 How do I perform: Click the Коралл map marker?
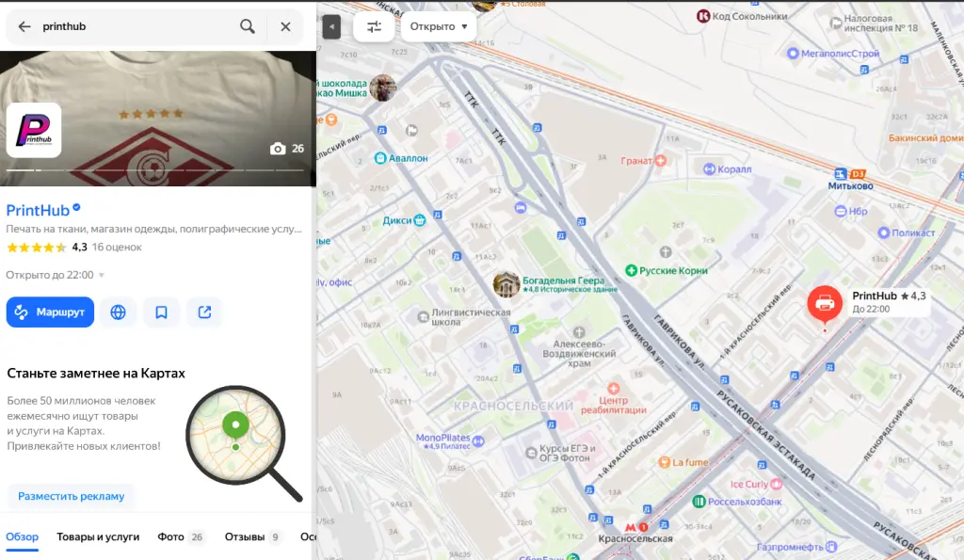coord(709,169)
